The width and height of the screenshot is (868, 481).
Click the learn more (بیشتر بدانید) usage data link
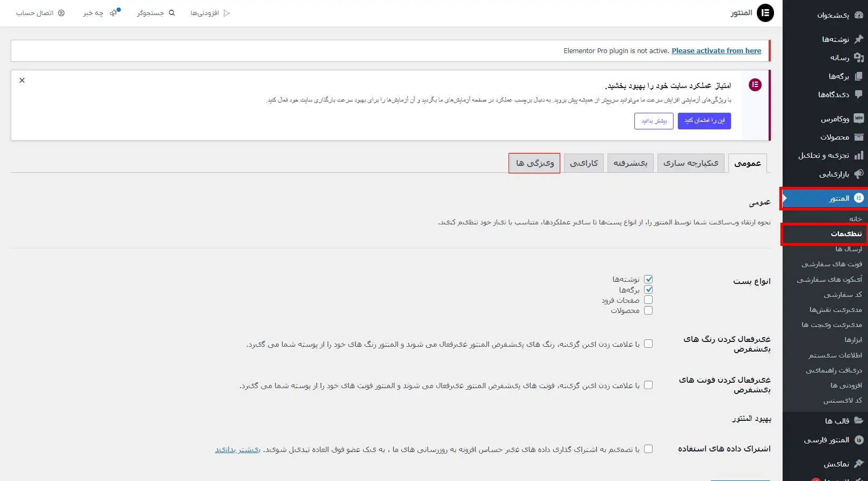(238, 449)
